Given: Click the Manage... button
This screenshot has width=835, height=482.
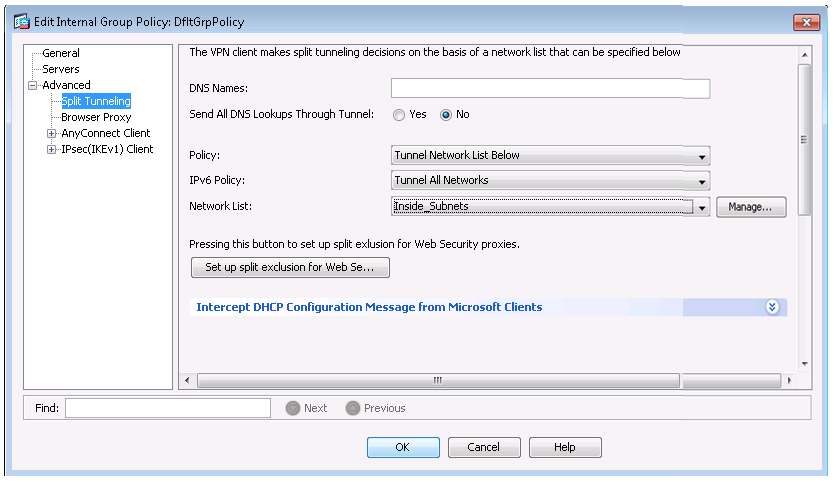Looking at the screenshot, I should [750, 207].
